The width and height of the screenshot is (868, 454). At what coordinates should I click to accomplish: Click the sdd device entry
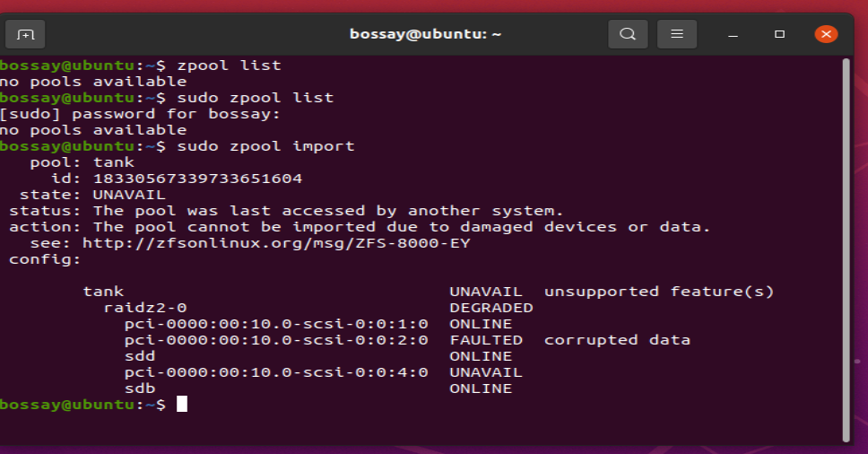click(140, 356)
